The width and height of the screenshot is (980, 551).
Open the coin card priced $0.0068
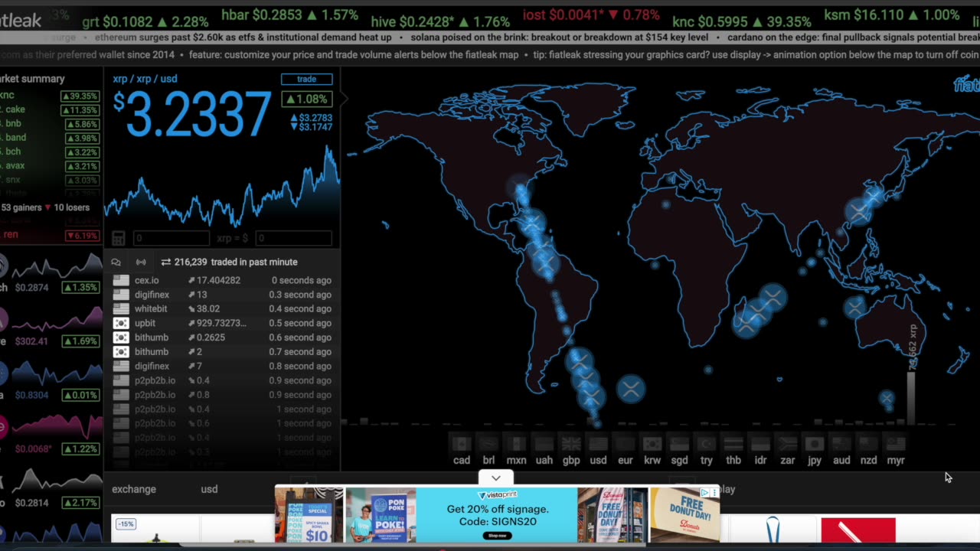[51, 435]
